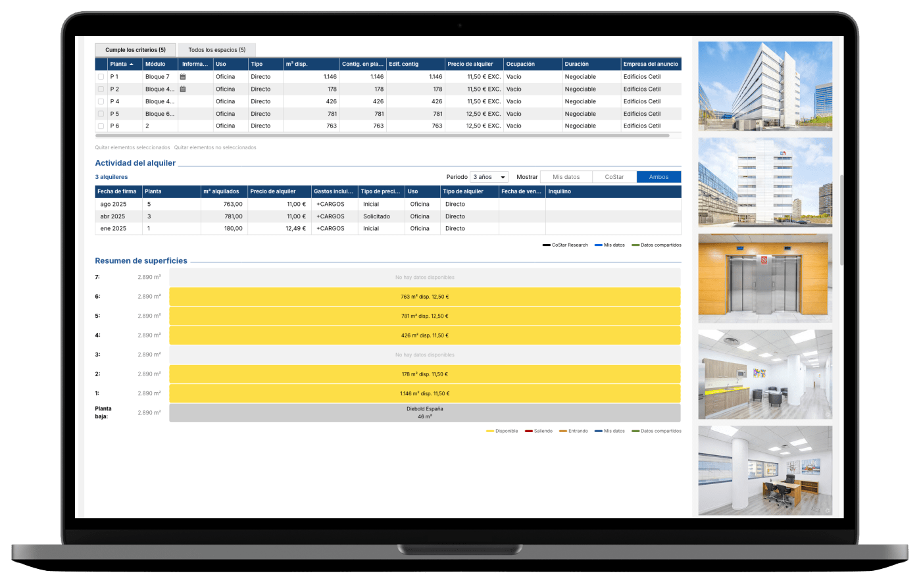Click Quitar elementos no seleccionados link
The height and width of the screenshot is (588, 921).
pyautogui.click(x=215, y=147)
